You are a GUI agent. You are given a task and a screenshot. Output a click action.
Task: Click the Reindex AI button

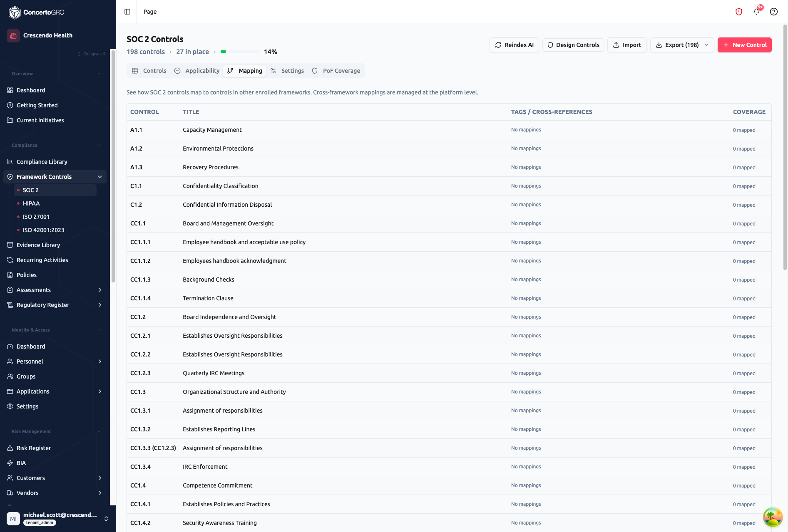pyautogui.click(x=514, y=45)
